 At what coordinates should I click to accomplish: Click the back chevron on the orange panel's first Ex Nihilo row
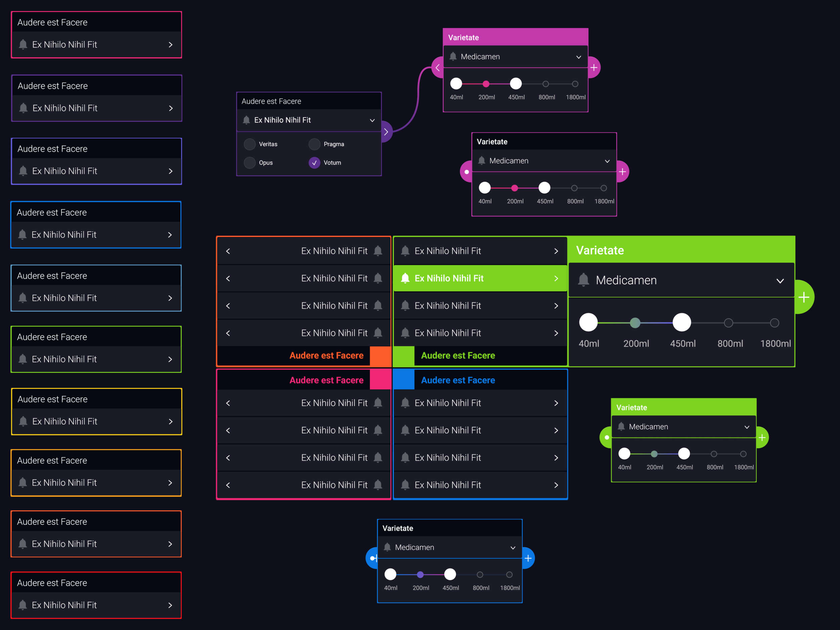point(227,251)
